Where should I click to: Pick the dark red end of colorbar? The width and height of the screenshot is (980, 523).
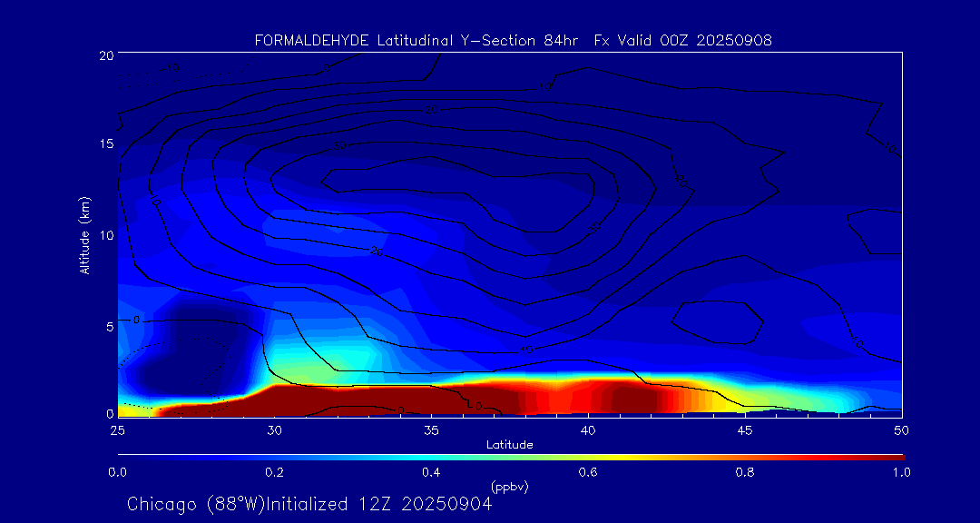(894, 457)
